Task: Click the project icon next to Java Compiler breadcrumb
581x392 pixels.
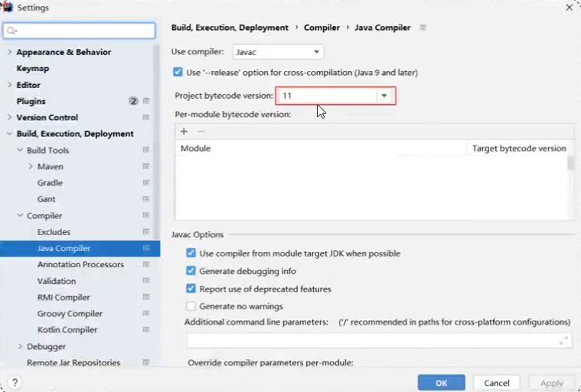Action: coord(423,28)
